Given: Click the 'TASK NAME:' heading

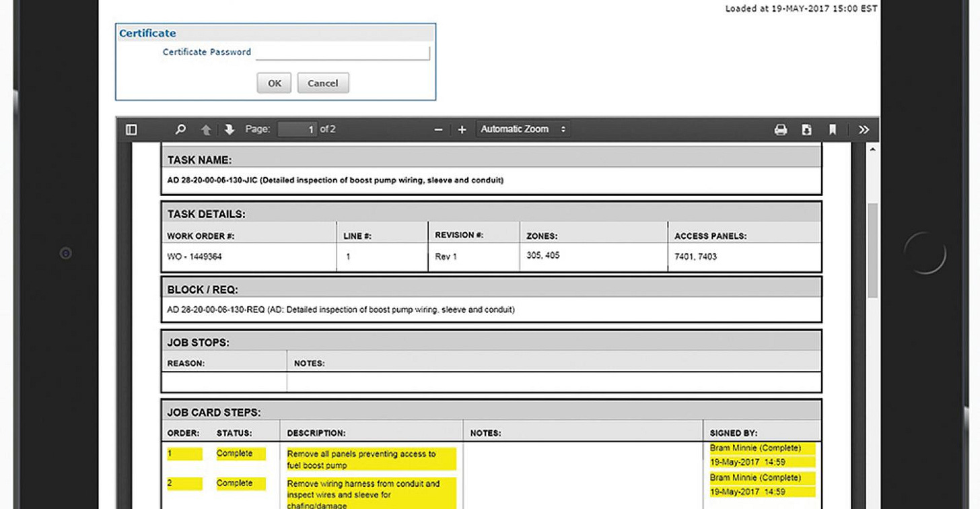Looking at the screenshot, I should [x=199, y=160].
